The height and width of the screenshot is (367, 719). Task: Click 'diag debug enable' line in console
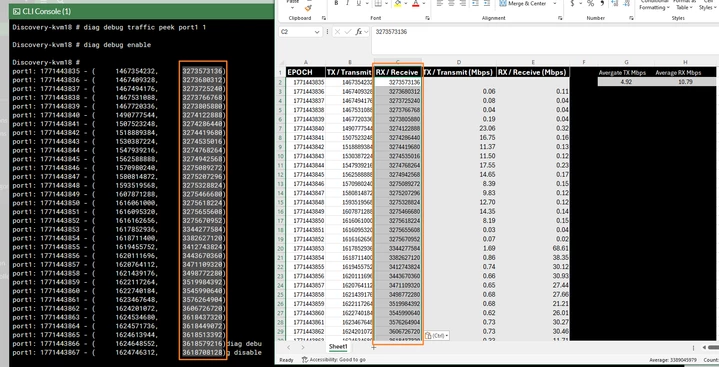(x=82, y=44)
